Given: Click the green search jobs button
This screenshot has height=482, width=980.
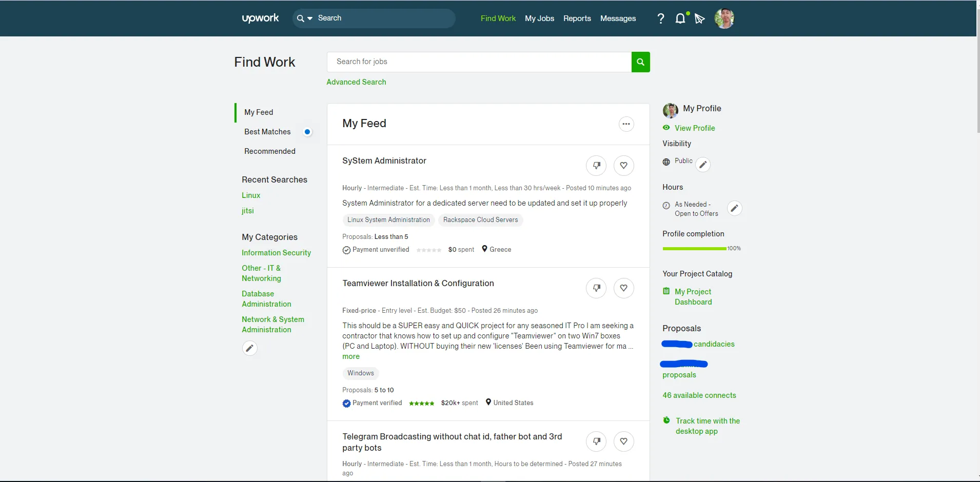Looking at the screenshot, I should [x=640, y=62].
